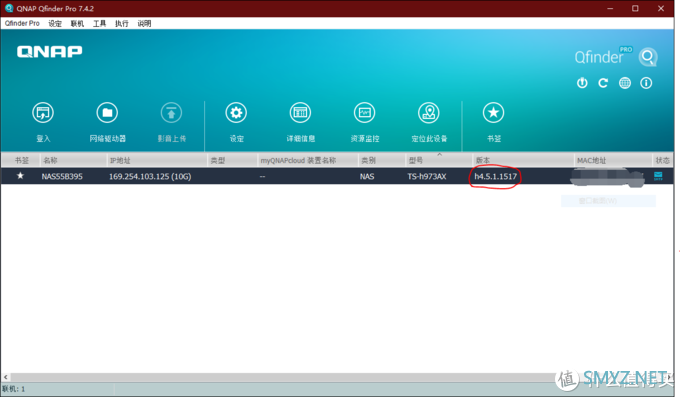This screenshot has height=397, width=680.
Task: Sort by 版本 column header
Action: [523, 160]
